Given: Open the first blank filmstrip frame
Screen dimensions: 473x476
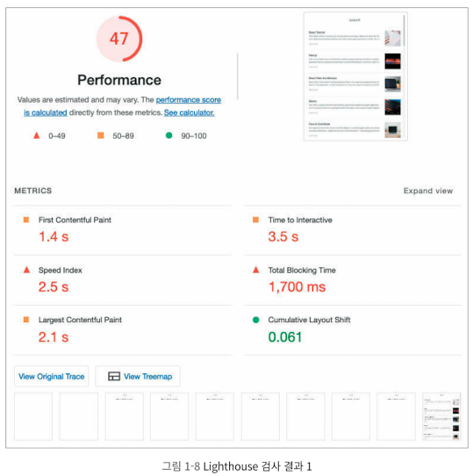Looking at the screenshot, I should pos(33,416).
